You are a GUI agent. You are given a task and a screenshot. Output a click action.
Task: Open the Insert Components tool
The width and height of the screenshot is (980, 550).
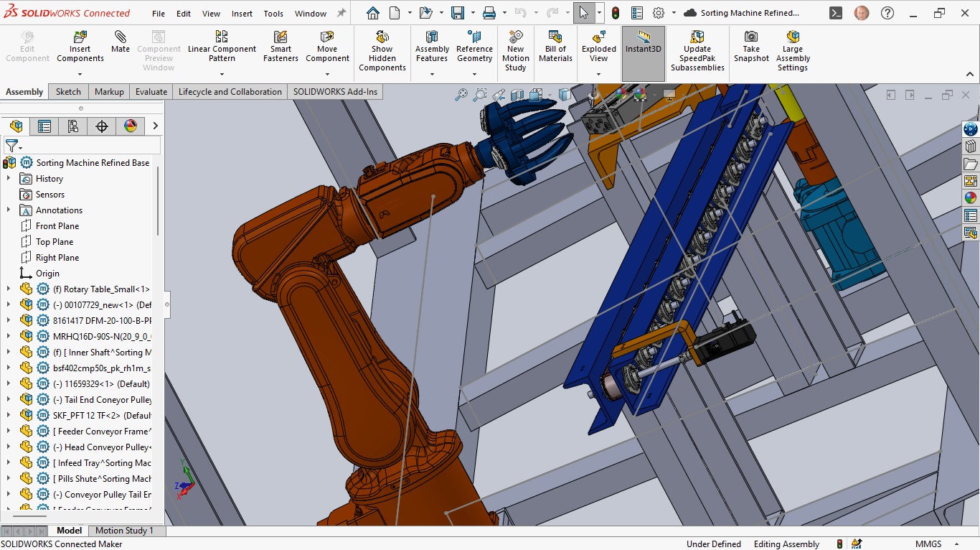click(x=80, y=47)
